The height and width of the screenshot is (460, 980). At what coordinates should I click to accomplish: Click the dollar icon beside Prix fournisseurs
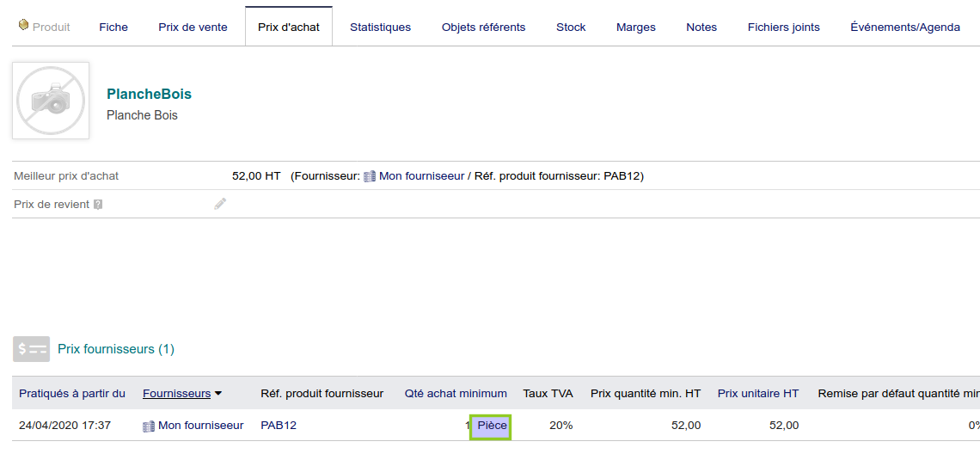[x=31, y=349]
